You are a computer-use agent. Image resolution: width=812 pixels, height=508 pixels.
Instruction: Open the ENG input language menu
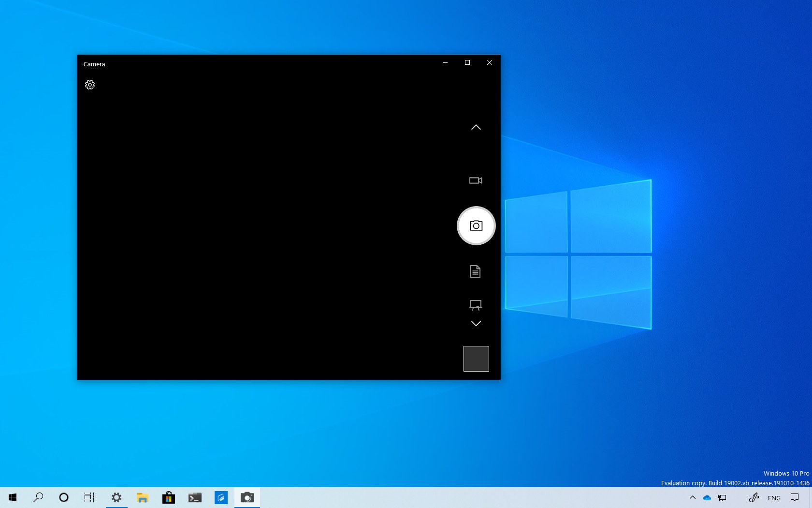pyautogui.click(x=774, y=498)
